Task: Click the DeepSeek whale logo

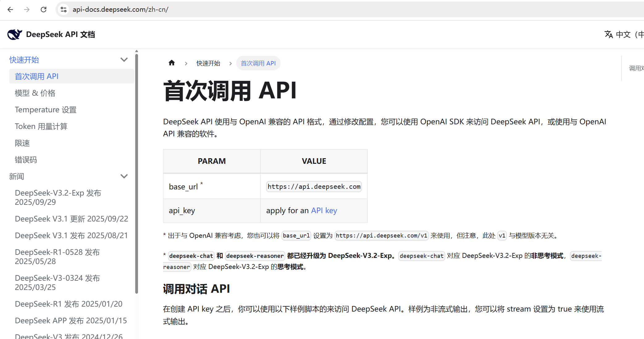Action: (x=15, y=34)
